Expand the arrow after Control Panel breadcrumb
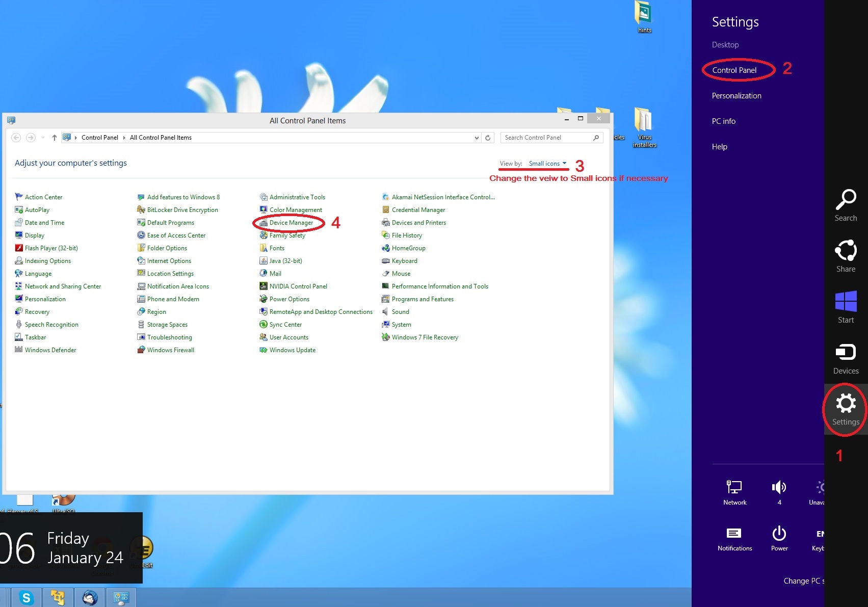The width and height of the screenshot is (868, 607). (x=124, y=138)
